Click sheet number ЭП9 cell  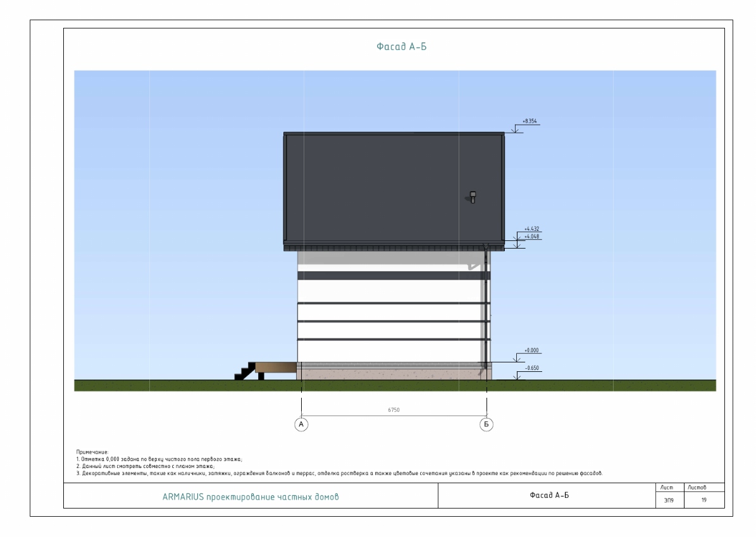[669, 500]
